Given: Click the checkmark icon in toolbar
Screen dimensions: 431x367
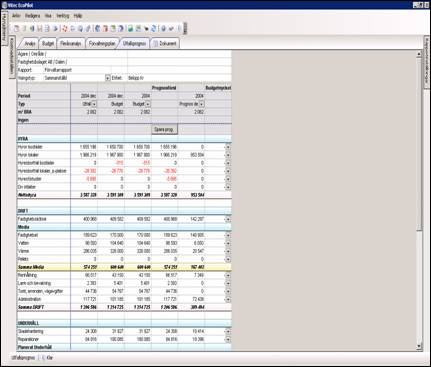Looking at the screenshot, I should coord(171,29).
